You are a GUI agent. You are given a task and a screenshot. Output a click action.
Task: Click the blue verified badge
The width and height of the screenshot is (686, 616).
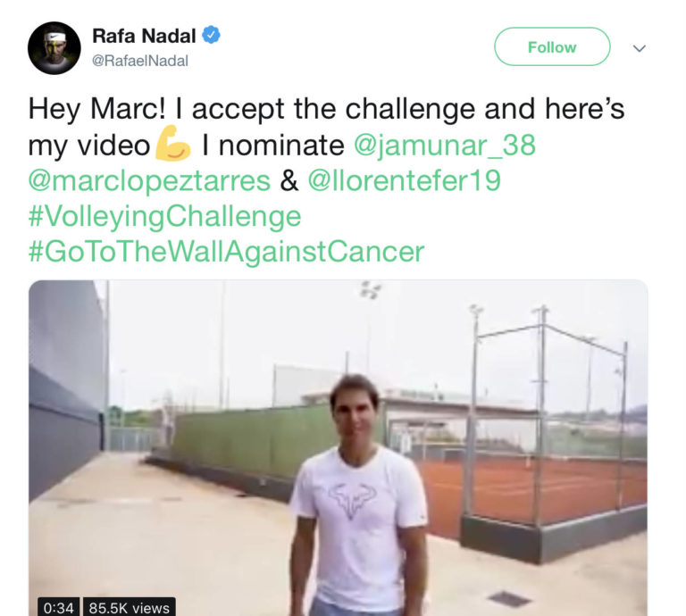(212, 37)
